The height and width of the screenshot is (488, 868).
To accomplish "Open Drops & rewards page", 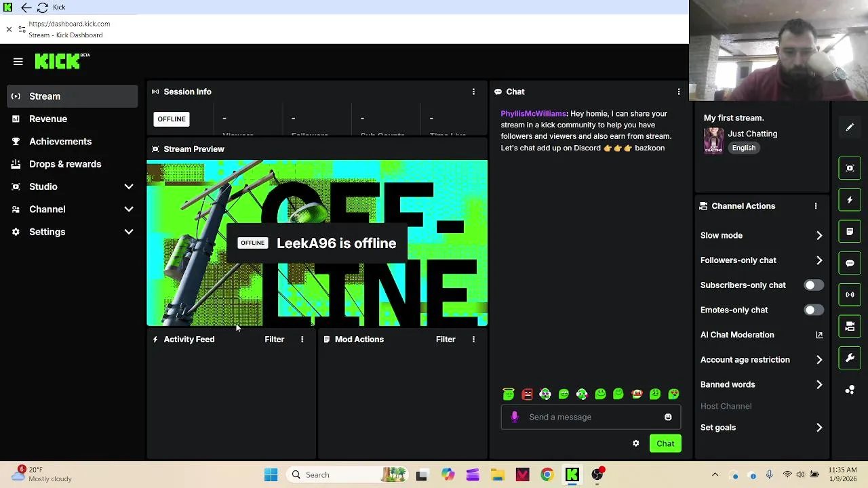I will [72, 164].
